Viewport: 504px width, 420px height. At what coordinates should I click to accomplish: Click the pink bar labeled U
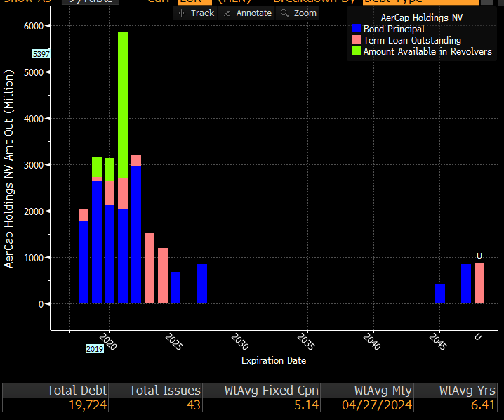pos(479,283)
